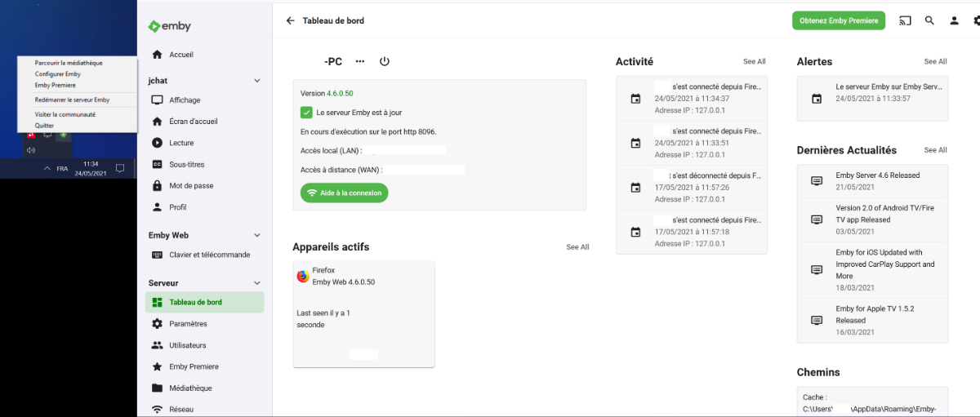Collapse the Emby Web section
Viewport: 980px width, 417px height.
tap(257, 235)
